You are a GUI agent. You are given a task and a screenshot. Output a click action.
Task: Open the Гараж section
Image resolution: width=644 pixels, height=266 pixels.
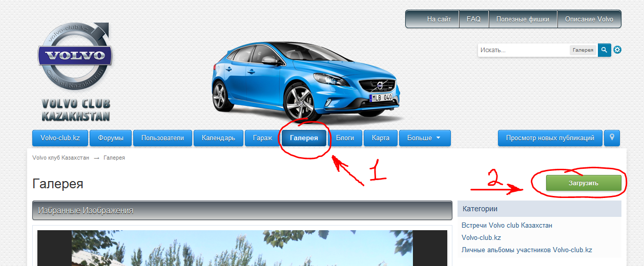(262, 138)
